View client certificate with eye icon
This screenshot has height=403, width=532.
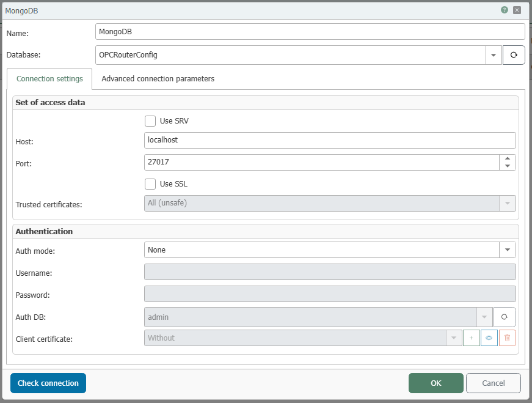[489, 338]
